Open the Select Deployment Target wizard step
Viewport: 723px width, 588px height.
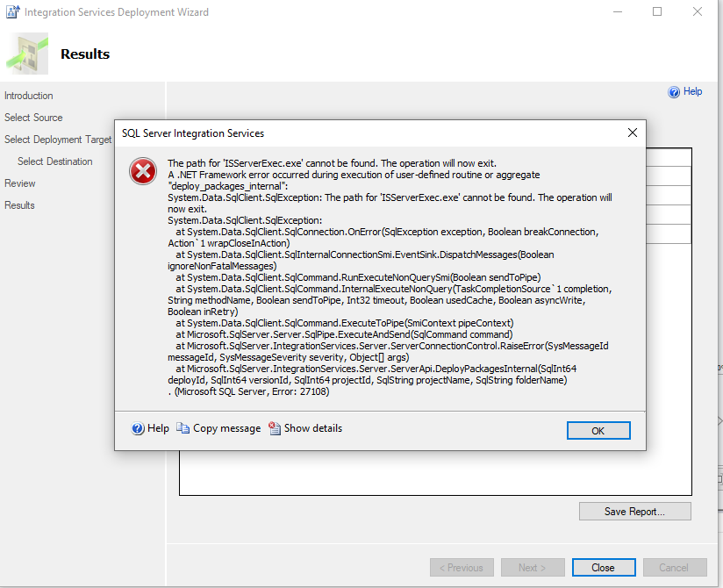[58, 140]
